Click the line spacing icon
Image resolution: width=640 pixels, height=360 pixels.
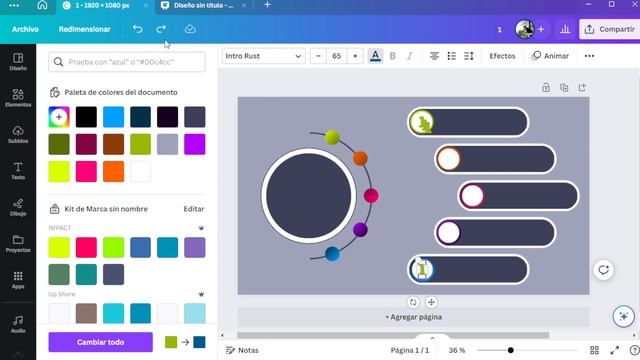click(x=469, y=56)
